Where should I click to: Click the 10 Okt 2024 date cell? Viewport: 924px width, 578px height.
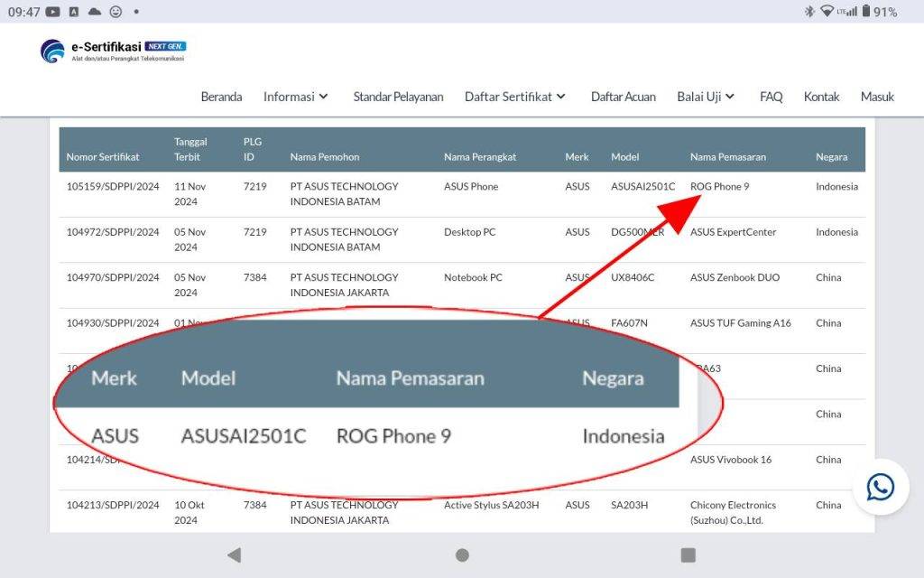tap(189, 513)
